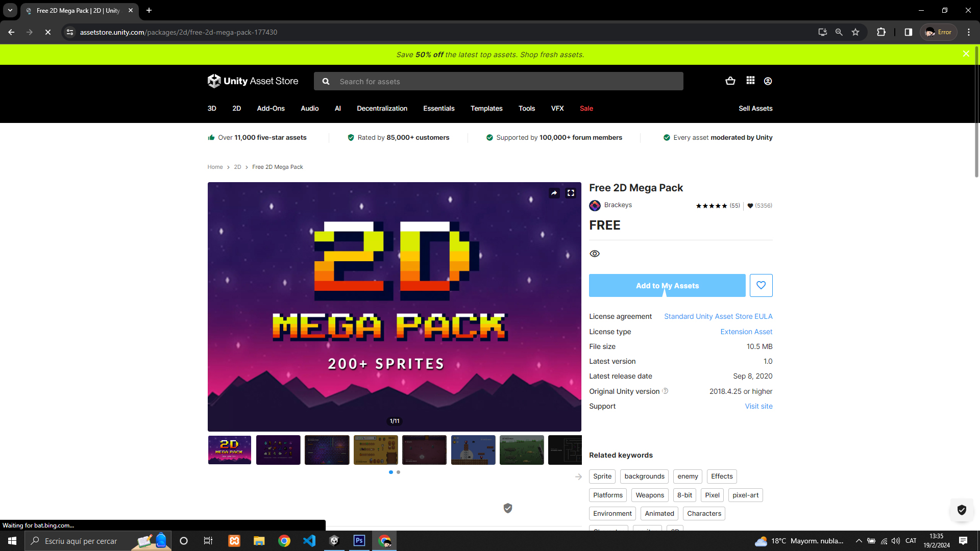Click the Unity Asset Store logo
Viewport: 980px width, 551px height.
click(x=253, y=81)
